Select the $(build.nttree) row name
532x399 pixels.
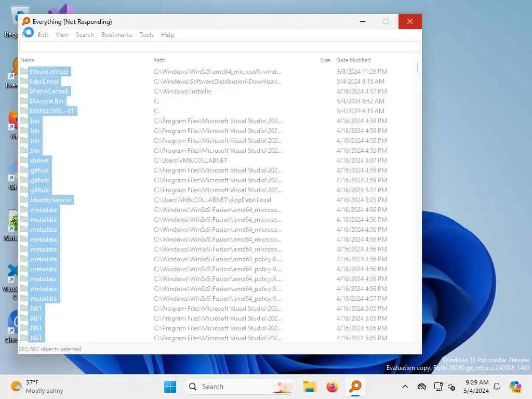pos(48,72)
